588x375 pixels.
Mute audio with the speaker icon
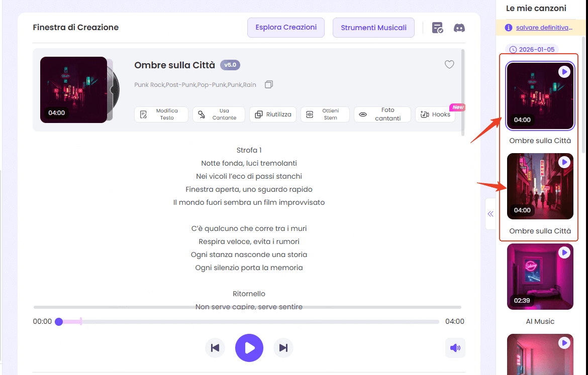point(455,348)
